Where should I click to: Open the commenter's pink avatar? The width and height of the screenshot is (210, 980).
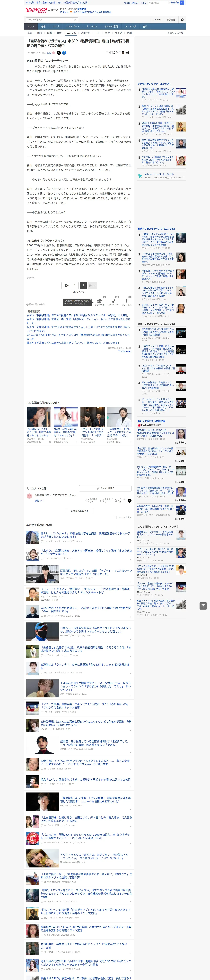click(x=29, y=496)
